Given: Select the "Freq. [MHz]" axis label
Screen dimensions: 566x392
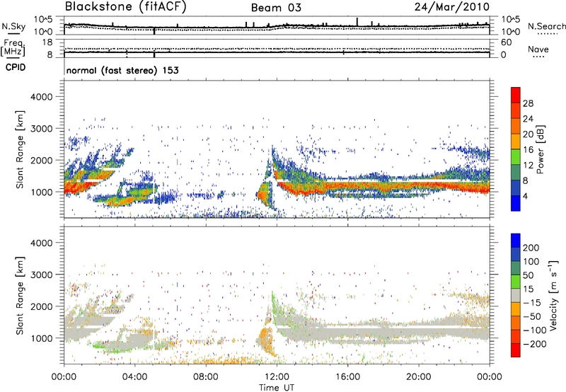Looking at the screenshot, I should 13,48.
